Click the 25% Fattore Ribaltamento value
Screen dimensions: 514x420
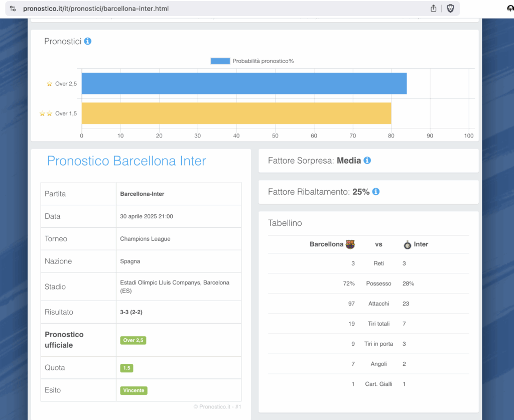361,192
